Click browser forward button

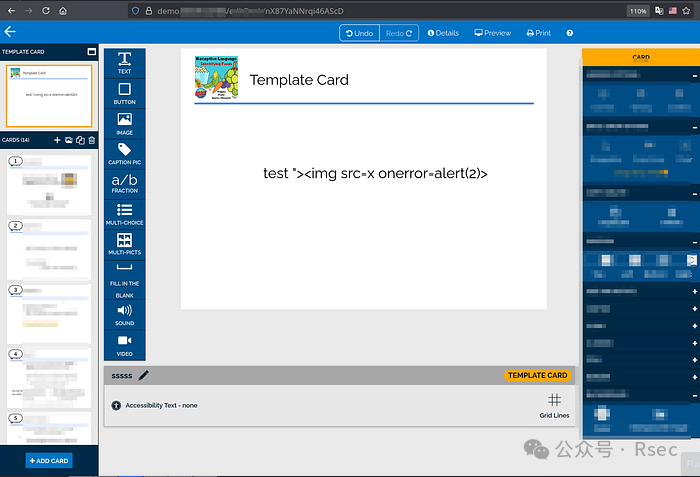29,11
